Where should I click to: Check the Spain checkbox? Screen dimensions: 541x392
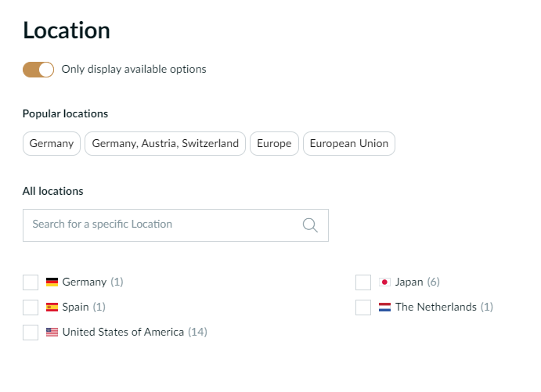[31, 307]
